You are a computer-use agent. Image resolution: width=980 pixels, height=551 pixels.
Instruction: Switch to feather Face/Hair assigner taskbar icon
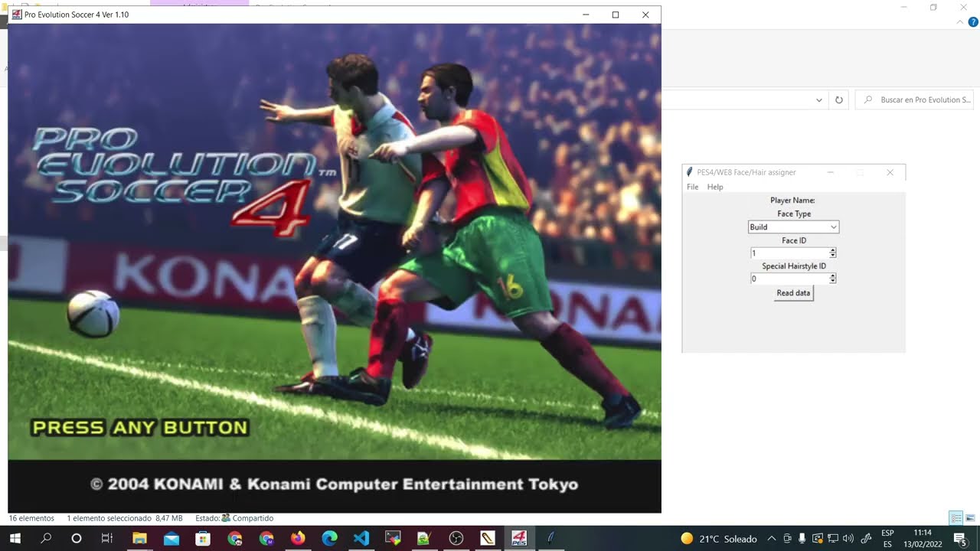tap(550, 538)
